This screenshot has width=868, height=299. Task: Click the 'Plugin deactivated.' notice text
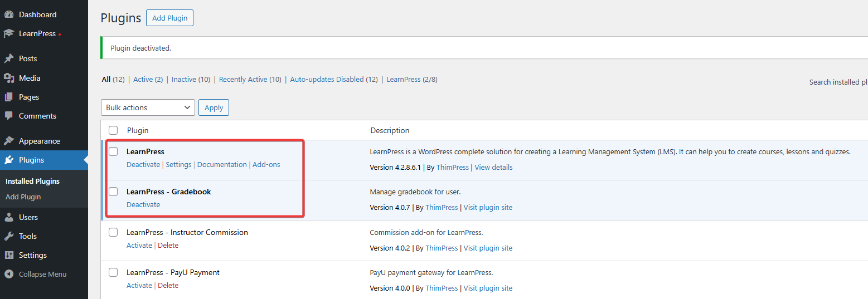tap(140, 48)
